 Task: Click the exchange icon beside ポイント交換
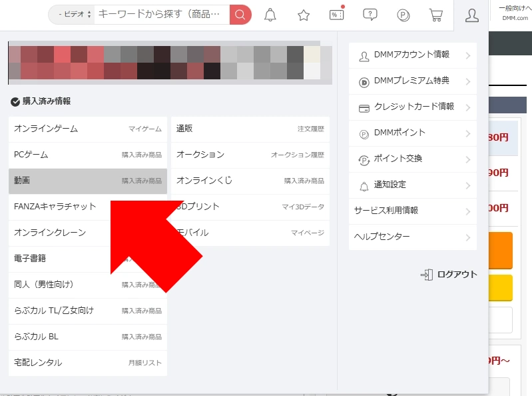[x=364, y=160]
